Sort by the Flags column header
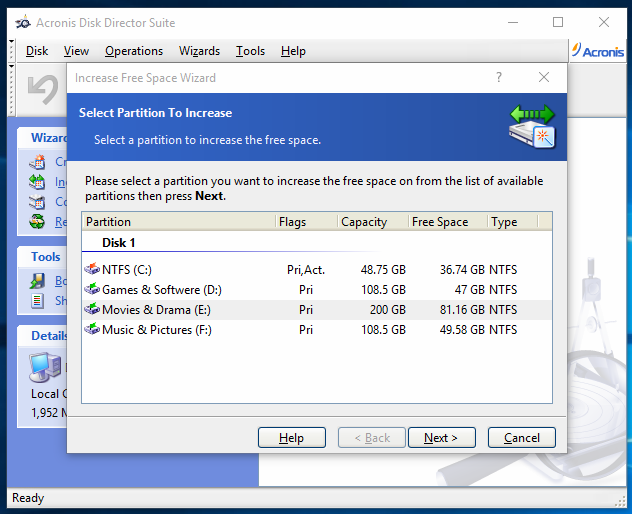Screen dimensions: 632x514 307,222
